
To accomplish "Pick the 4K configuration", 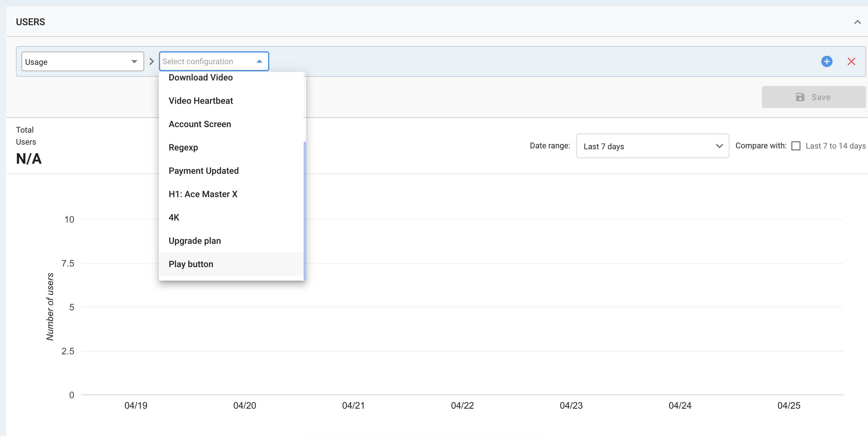I will point(232,217).
